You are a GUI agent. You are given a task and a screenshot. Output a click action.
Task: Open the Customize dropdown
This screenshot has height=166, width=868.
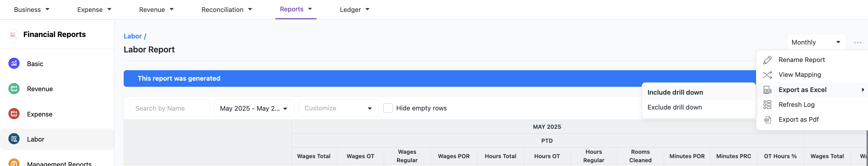[x=338, y=108]
